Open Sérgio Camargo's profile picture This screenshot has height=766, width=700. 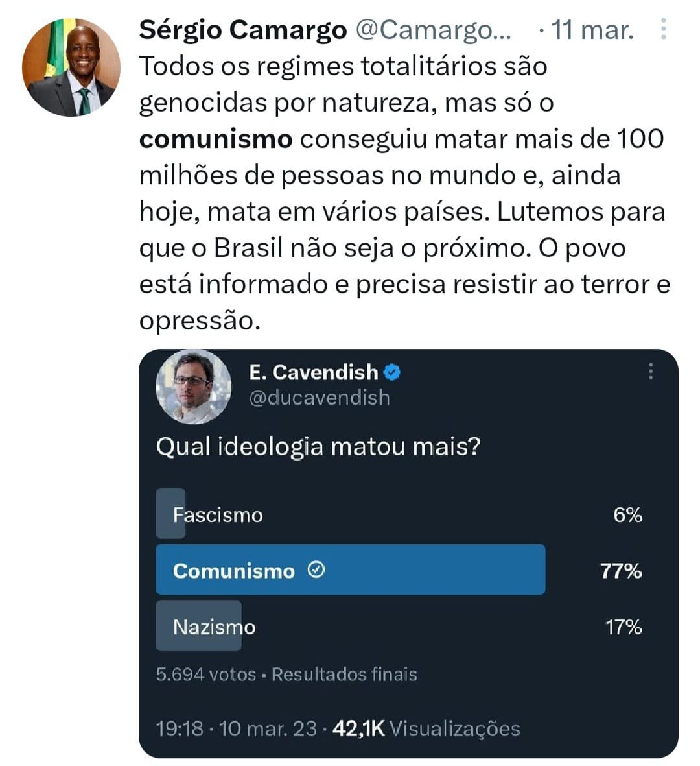pyautogui.click(x=71, y=67)
